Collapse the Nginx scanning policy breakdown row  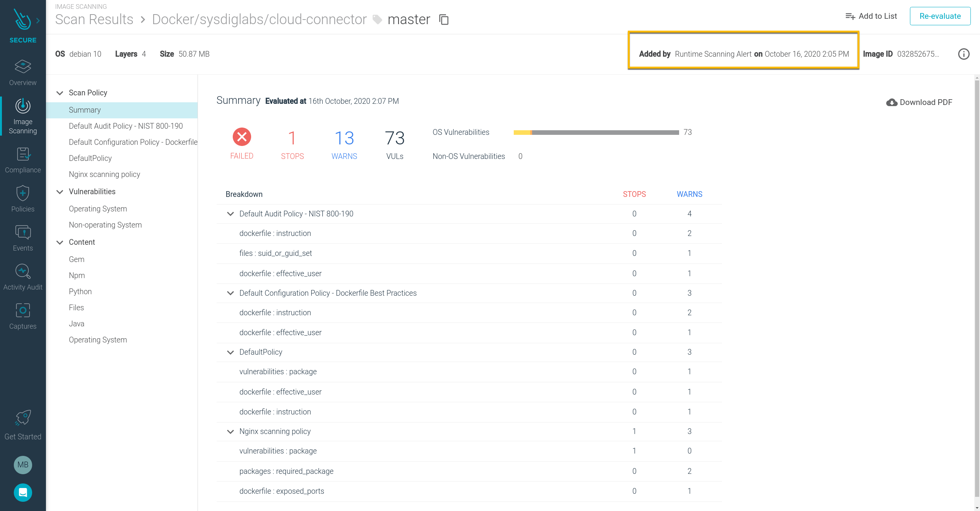click(230, 432)
